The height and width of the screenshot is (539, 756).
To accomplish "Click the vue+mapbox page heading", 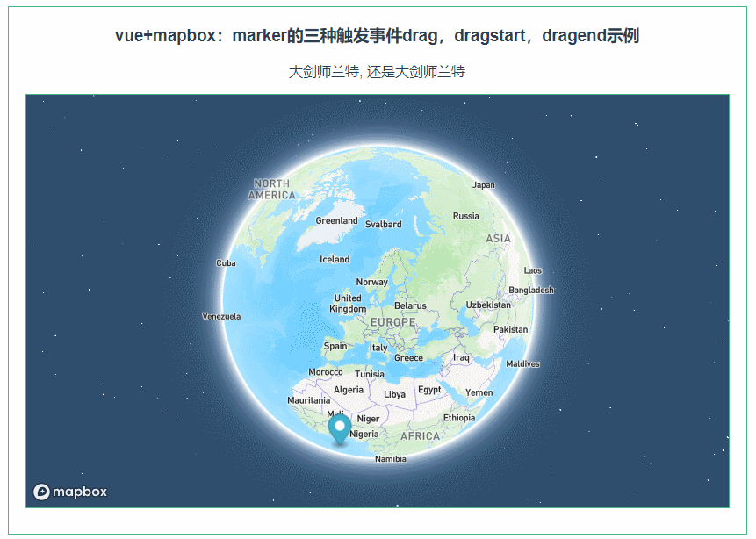I will 377,36.
